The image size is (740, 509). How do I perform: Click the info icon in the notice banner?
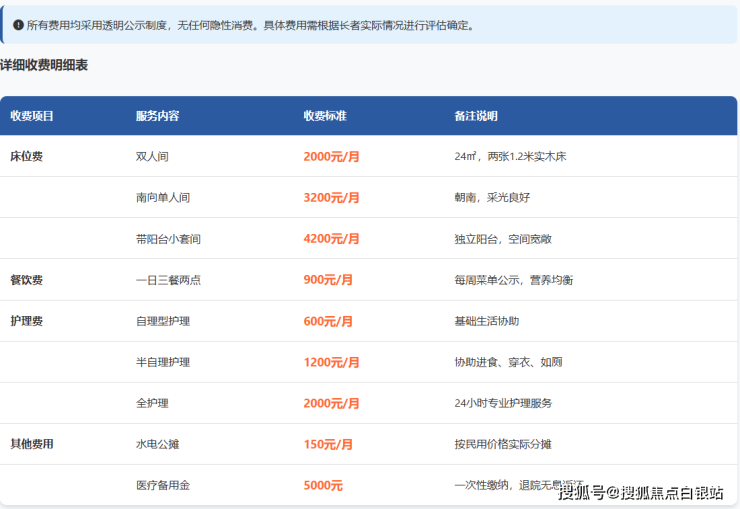18,25
